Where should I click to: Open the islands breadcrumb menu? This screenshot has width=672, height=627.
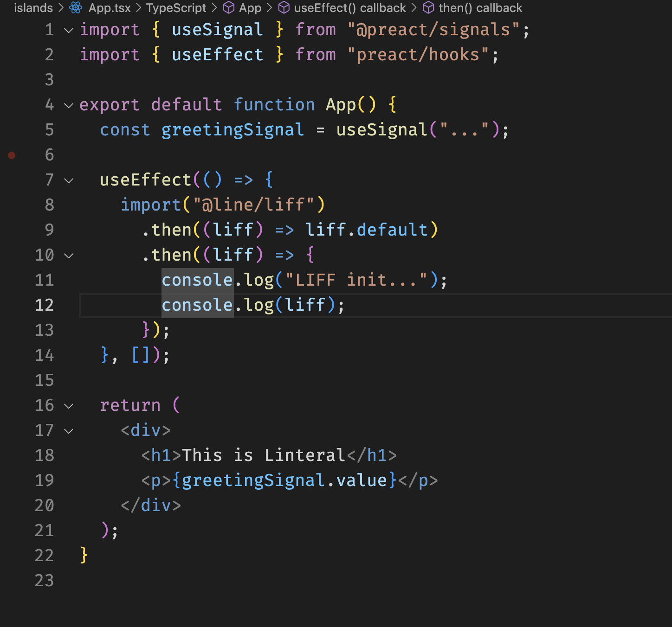[x=33, y=8]
